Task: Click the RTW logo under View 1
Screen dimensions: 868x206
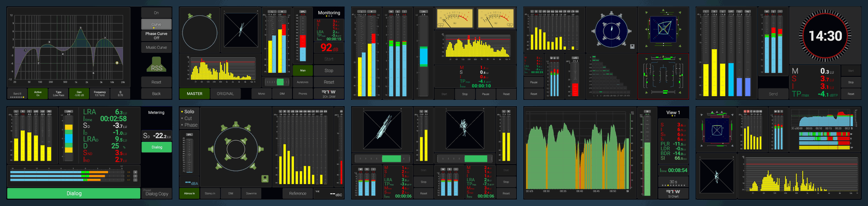Action: click(673, 192)
